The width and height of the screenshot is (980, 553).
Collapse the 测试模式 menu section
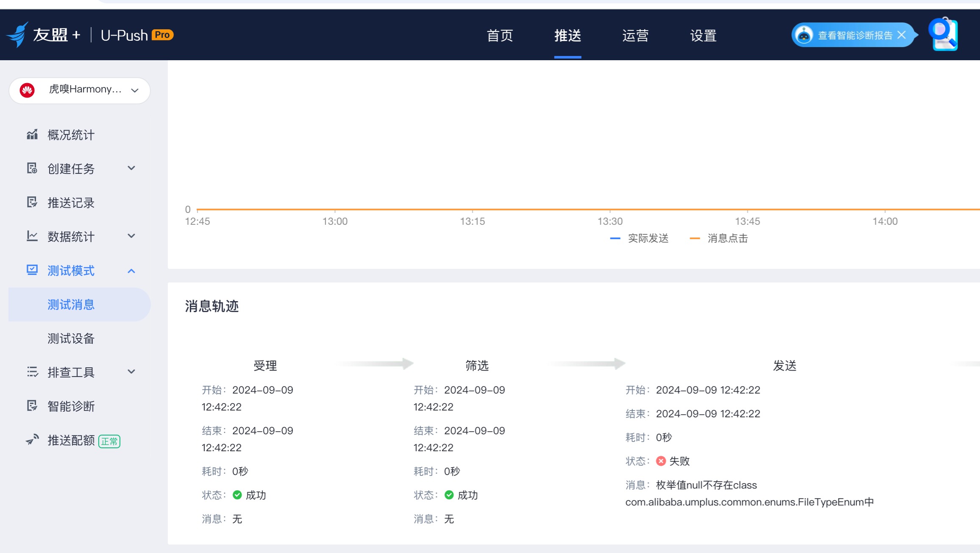(131, 271)
